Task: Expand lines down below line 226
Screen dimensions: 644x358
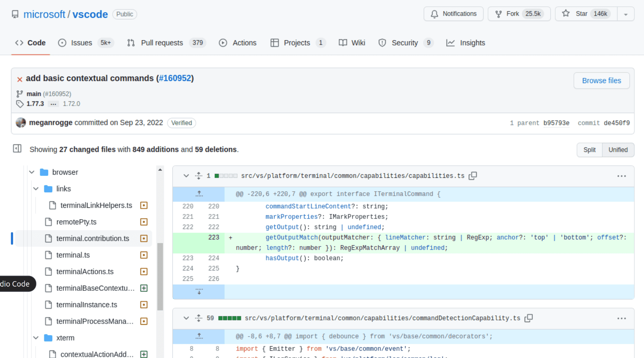Action: coord(199,292)
